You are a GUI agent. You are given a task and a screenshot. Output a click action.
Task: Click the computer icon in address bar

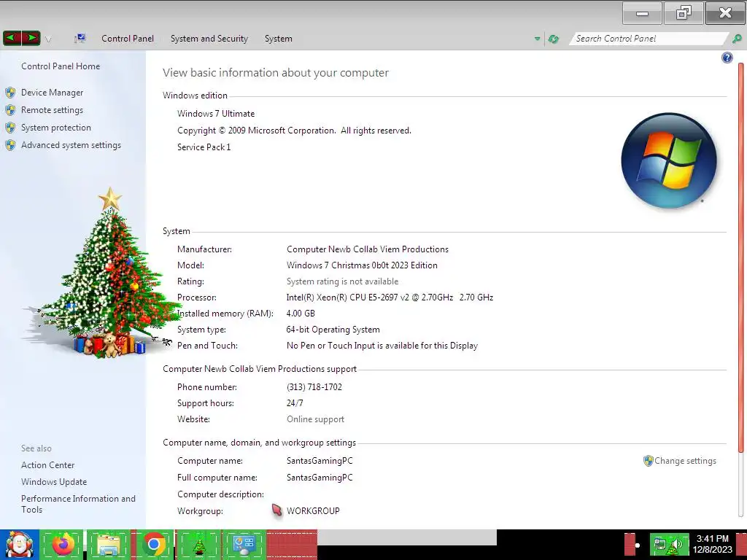click(80, 38)
